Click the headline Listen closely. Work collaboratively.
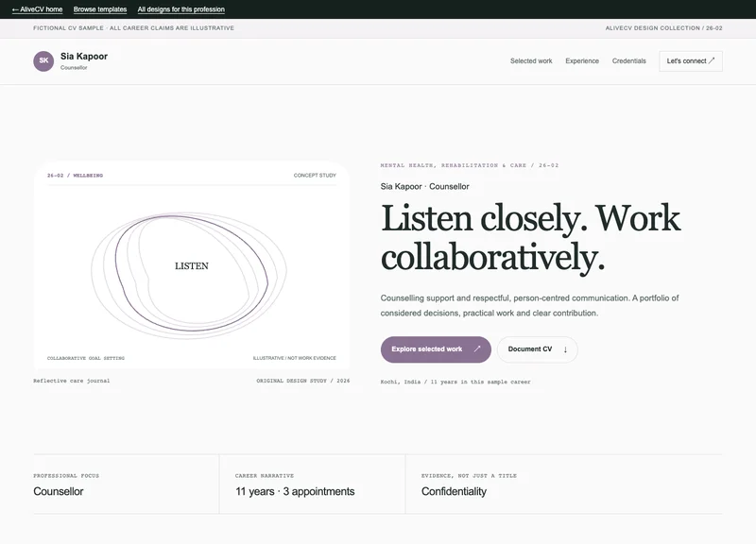756x544 pixels. tap(530, 238)
